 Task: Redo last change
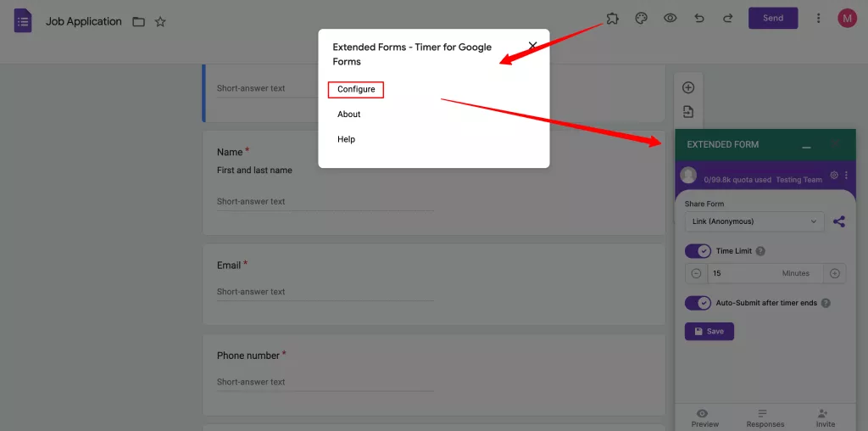click(x=728, y=19)
